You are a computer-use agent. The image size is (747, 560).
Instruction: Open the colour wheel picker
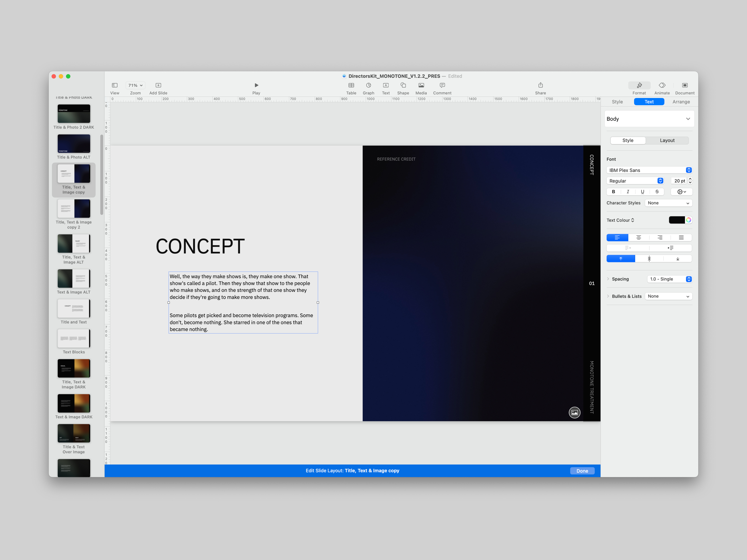(688, 220)
